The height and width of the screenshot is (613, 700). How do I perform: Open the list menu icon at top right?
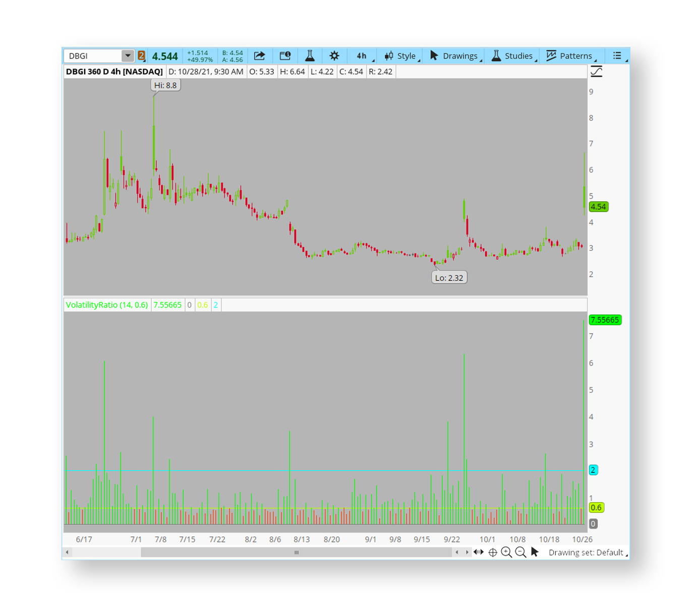[617, 56]
